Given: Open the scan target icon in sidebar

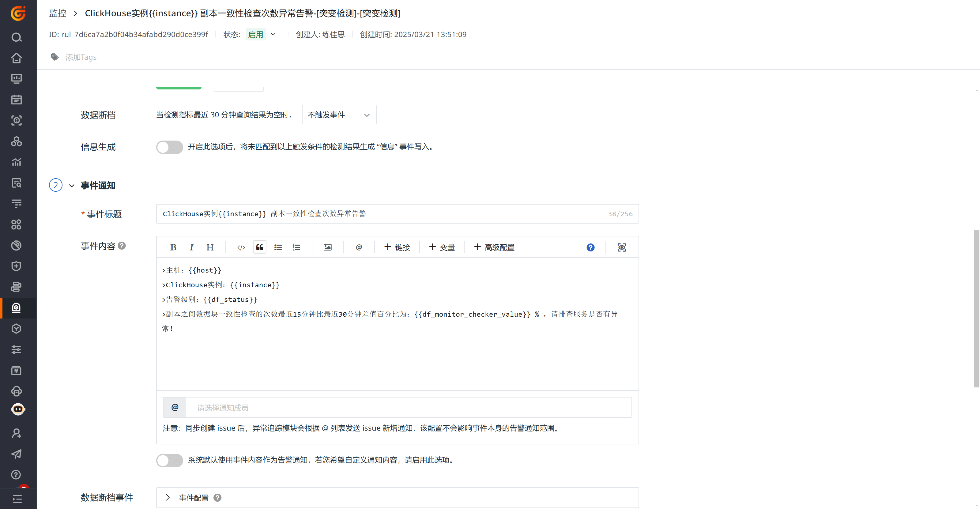Looking at the screenshot, I should 16,121.
